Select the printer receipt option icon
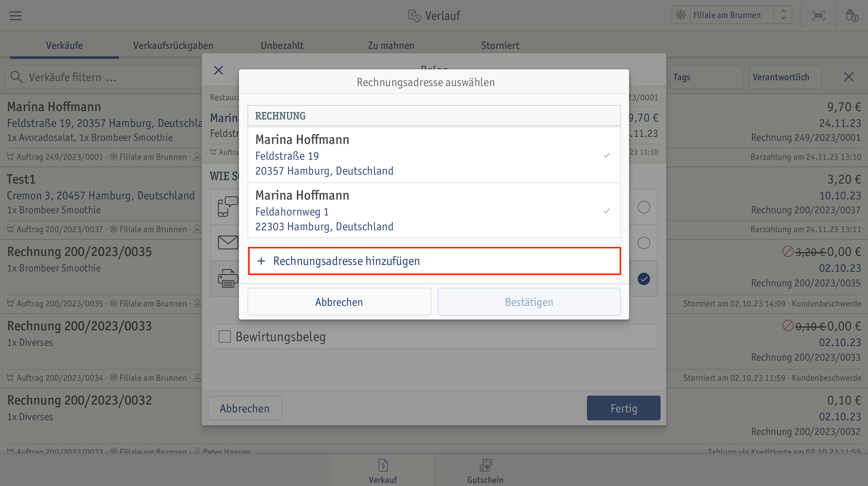Screen dimensions: 868x486 228,278
